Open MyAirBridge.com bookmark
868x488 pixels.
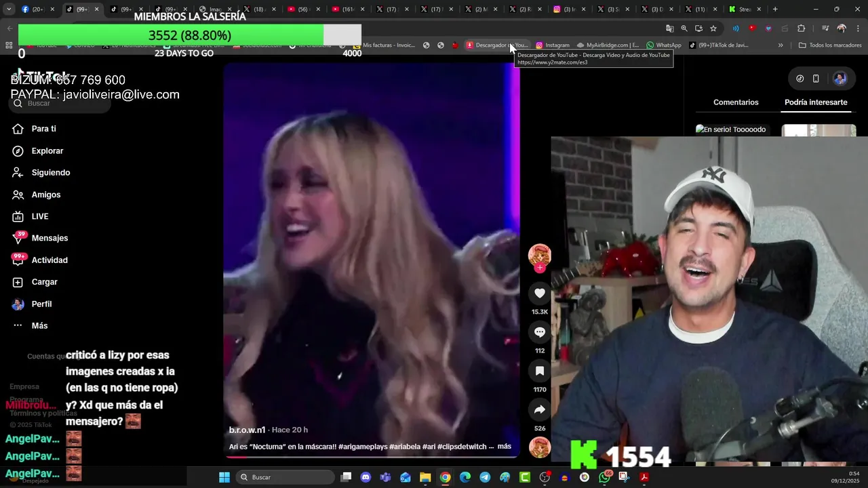(x=608, y=45)
